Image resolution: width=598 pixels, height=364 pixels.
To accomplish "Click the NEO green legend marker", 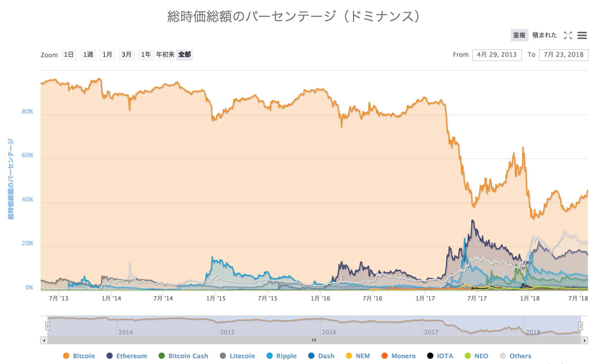I will point(468,356).
